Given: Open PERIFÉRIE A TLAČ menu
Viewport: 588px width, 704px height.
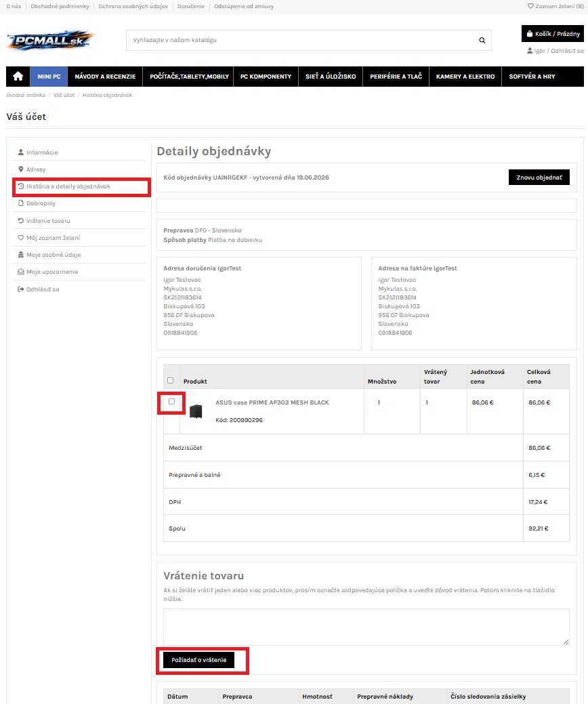Looking at the screenshot, I should coord(396,77).
